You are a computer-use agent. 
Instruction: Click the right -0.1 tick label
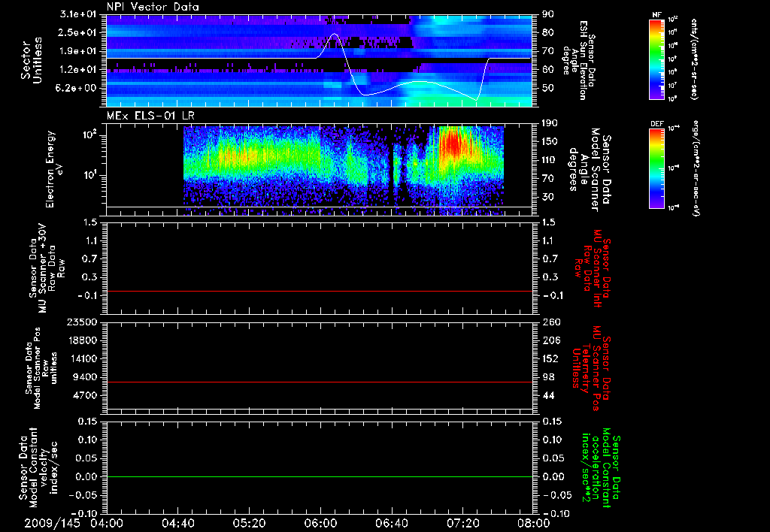pos(553,296)
